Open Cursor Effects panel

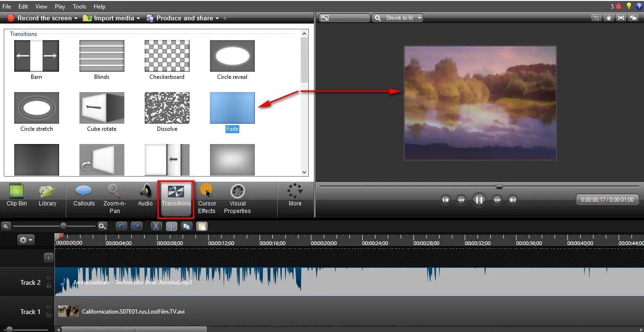[207, 199]
